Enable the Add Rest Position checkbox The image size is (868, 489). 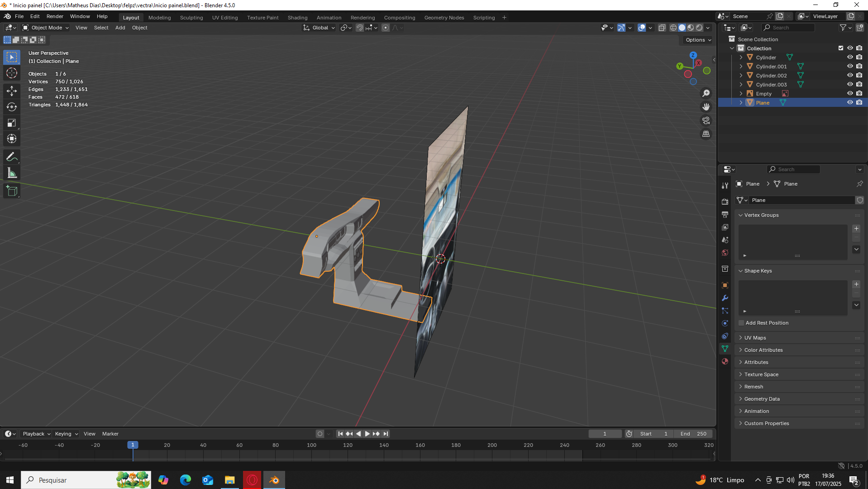[x=741, y=323]
